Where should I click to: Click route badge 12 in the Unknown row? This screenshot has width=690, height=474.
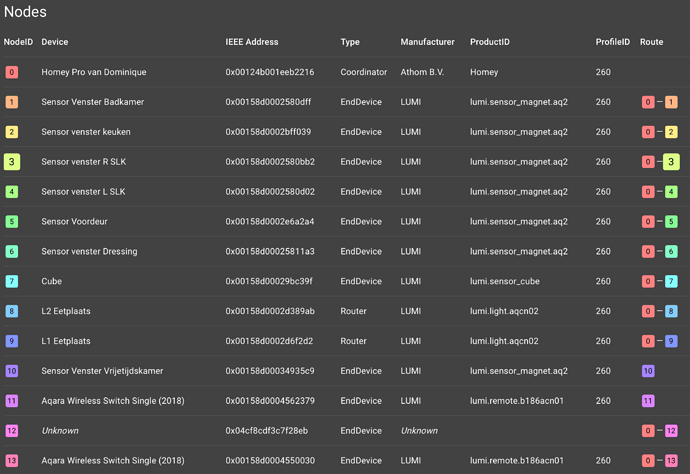pos(671,431)
